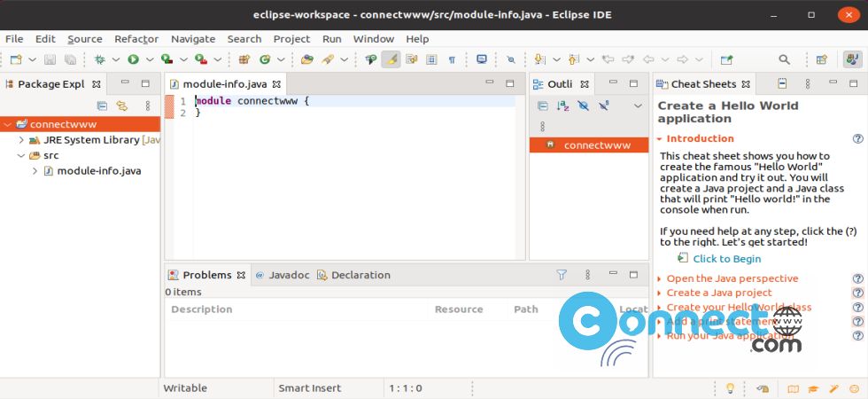The width and height of the screenshot is (868, 399).
Task: Expand module-info.java tree node
Action: point(35,171)
